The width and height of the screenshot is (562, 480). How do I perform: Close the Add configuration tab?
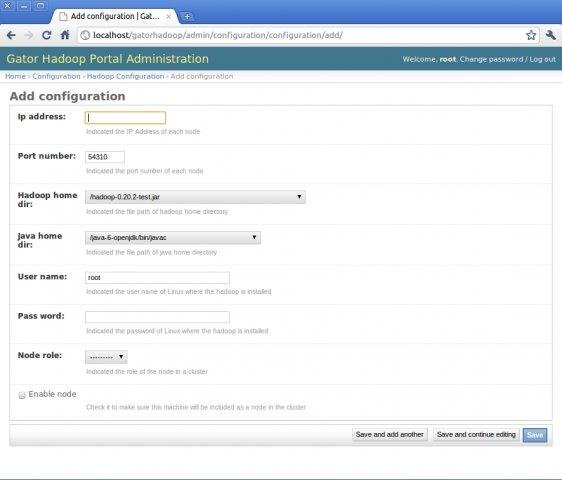[168, 16]
